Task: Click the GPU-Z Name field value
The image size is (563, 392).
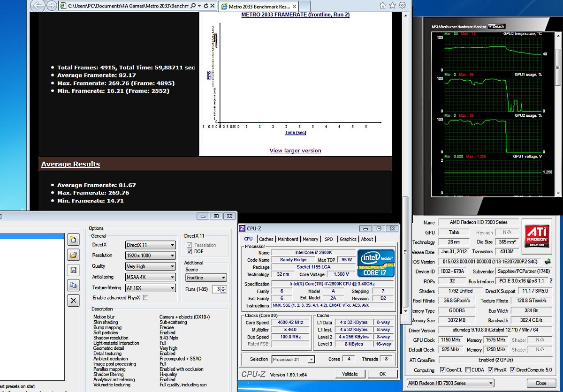Action: [479, 222]
